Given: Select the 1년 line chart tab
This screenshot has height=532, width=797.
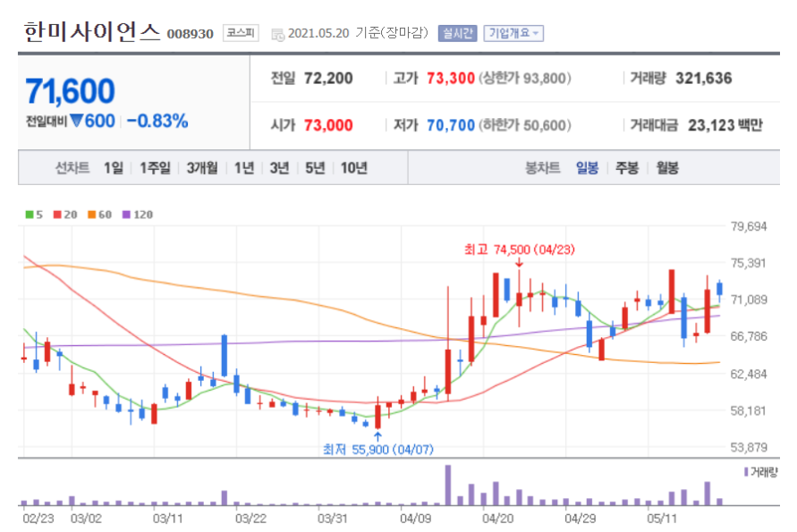Looking at the screenshot, I should pos(244,168).
